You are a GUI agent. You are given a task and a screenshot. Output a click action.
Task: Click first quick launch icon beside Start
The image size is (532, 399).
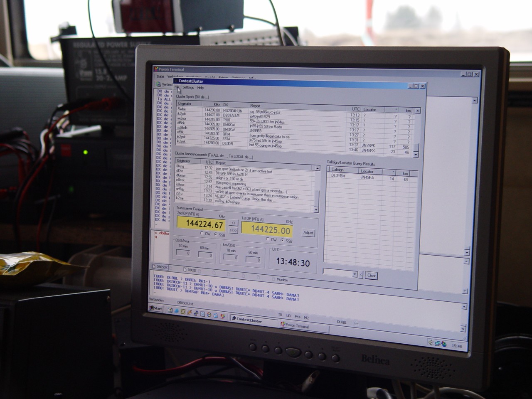point(170,310)
